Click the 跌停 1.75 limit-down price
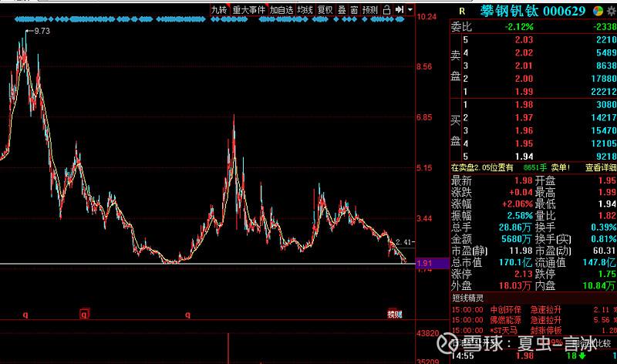The height and width of the screenshot is (364, 617). [x=607, y=274]
